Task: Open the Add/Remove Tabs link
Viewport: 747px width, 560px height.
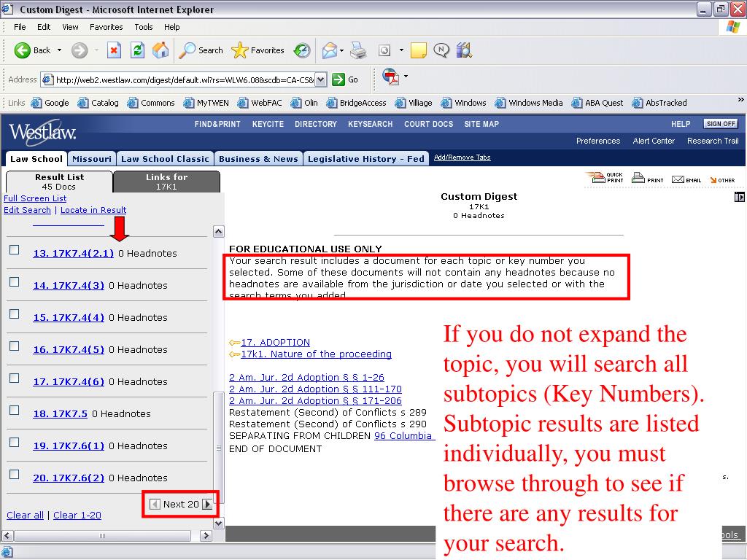Action: coord(462,157)
